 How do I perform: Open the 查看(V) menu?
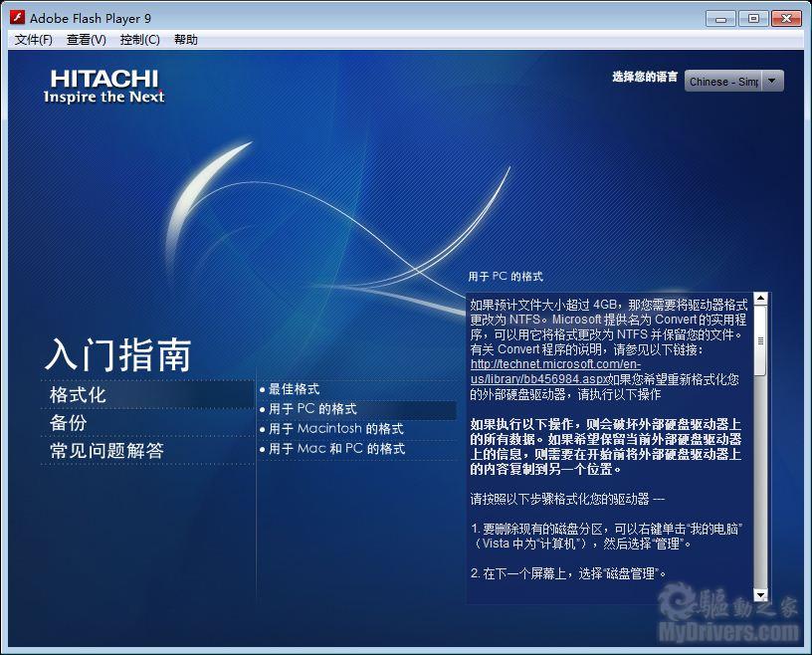(87, 40)
